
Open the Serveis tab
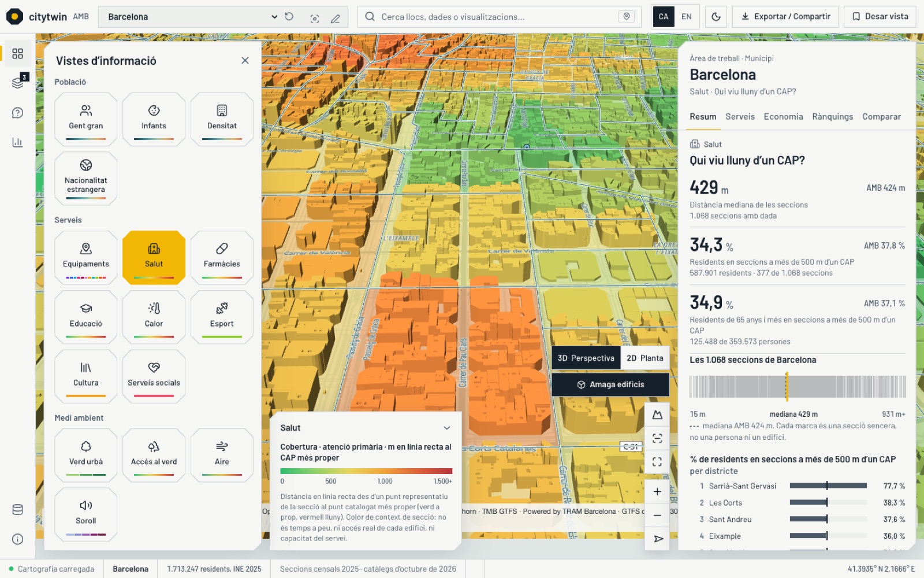point(740,117)
